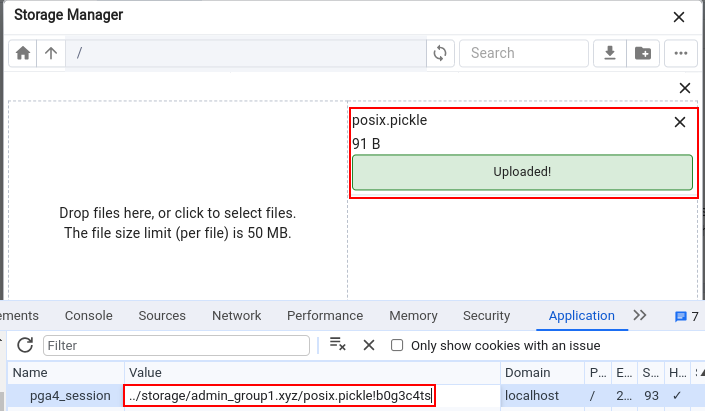Create a new folder
The image size is (705, 411).
tap(643, 53)
